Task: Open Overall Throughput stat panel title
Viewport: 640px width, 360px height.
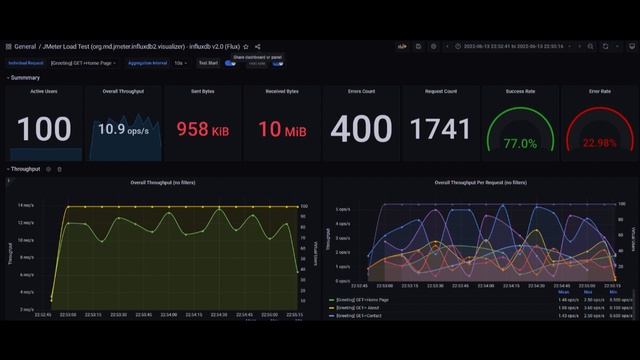Action: click(x=123, y=91)
